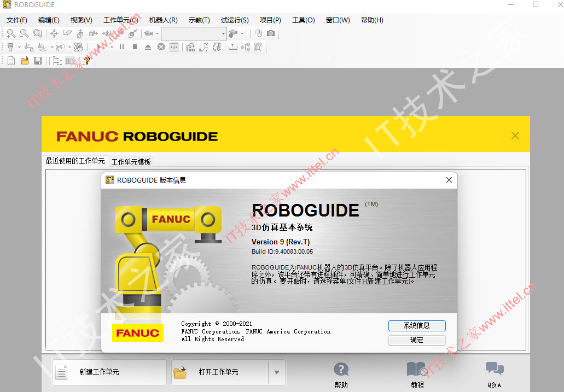Viewport: 564px width, 392px height.
Task: Close the ROBOGUIDE 版本信息 dialog
Action: (449, 180)
